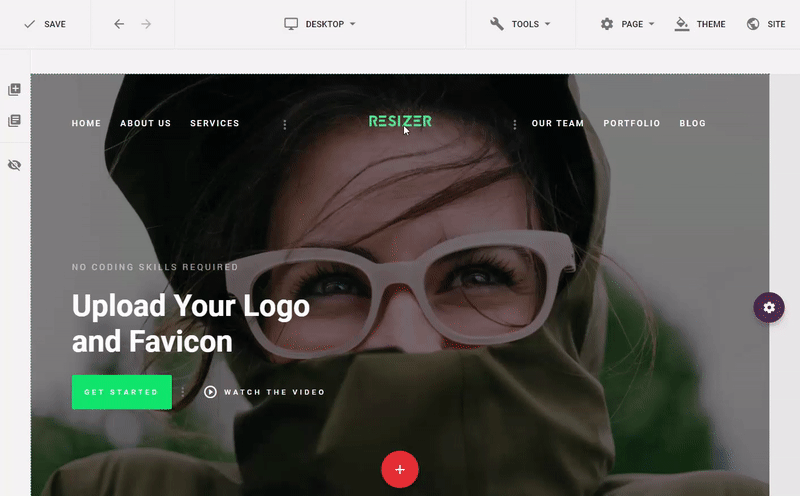Expand the Tools dropdown menu

(x=520, y=24)
